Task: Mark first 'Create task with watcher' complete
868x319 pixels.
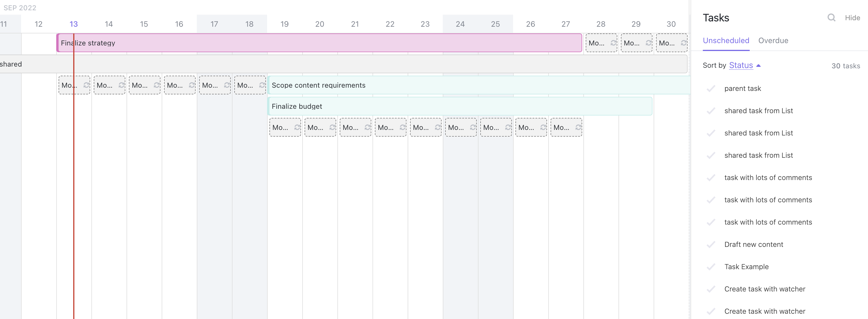Action: click(x=711, y=289)
